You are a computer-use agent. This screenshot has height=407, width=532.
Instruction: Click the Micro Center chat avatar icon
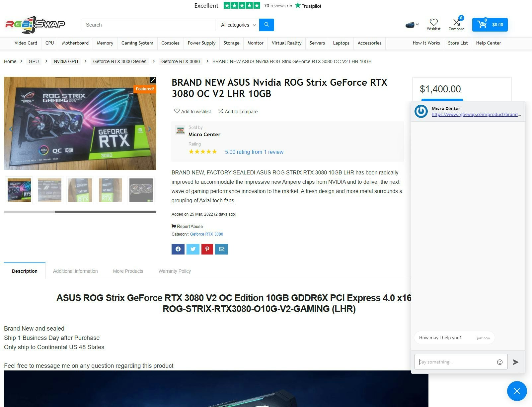421,111
